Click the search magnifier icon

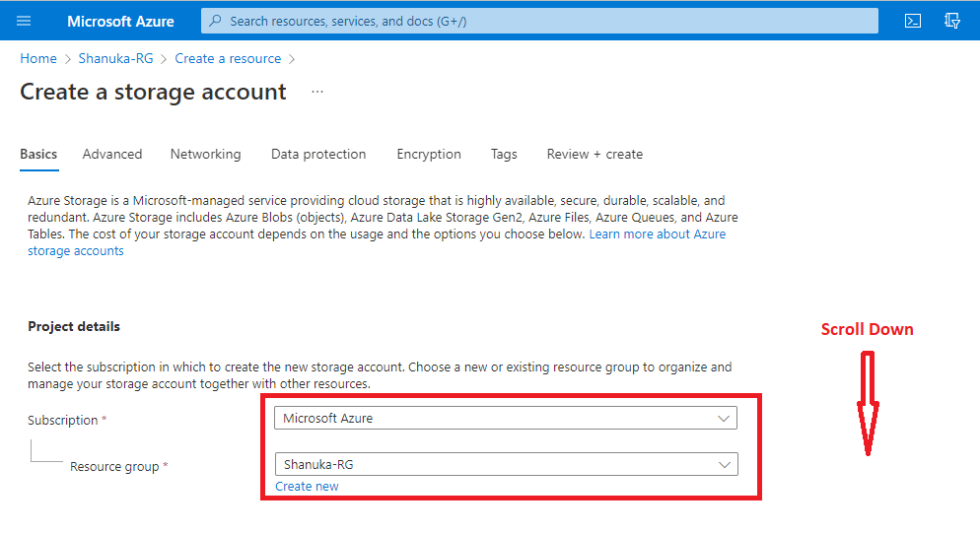click(216, 21)
